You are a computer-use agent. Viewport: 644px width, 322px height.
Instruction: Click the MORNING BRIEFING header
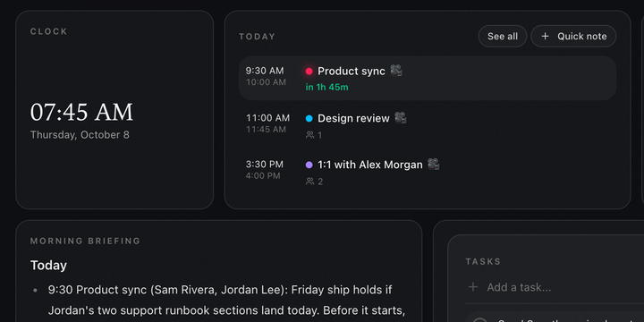pyautogui.click(x=85, y=241)
